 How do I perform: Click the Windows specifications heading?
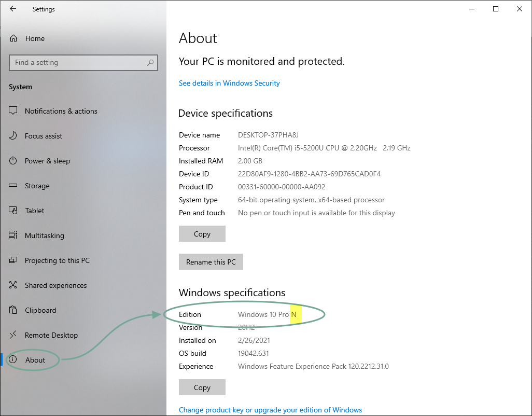pos(232,293)
